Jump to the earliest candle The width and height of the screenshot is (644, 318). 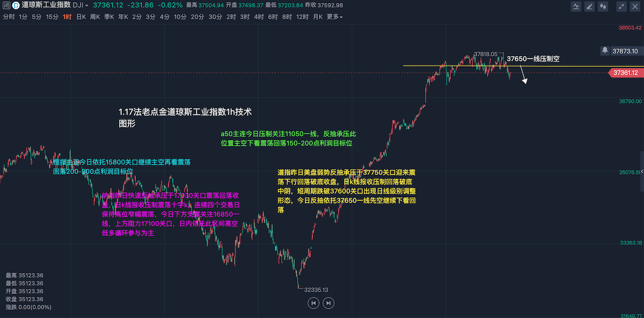click(313, 303)
